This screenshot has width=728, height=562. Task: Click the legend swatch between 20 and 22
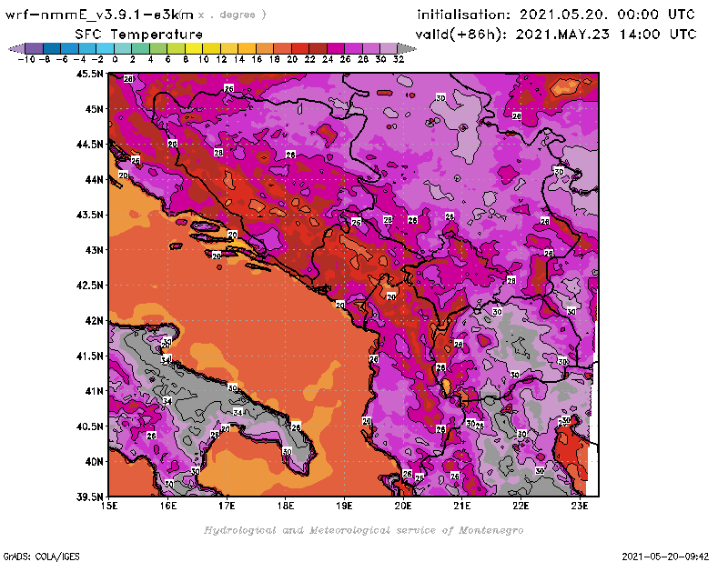point(300,48)
